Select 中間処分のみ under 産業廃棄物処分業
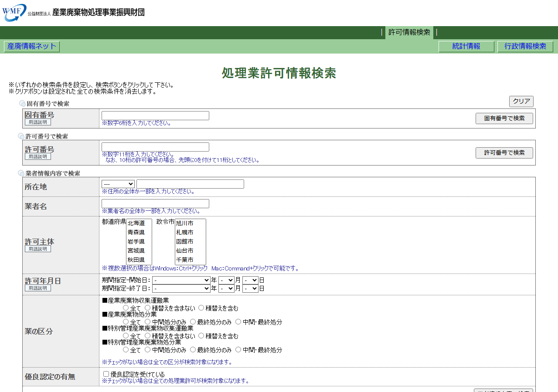This screenshot has height=392, width=558. (148, 322)
